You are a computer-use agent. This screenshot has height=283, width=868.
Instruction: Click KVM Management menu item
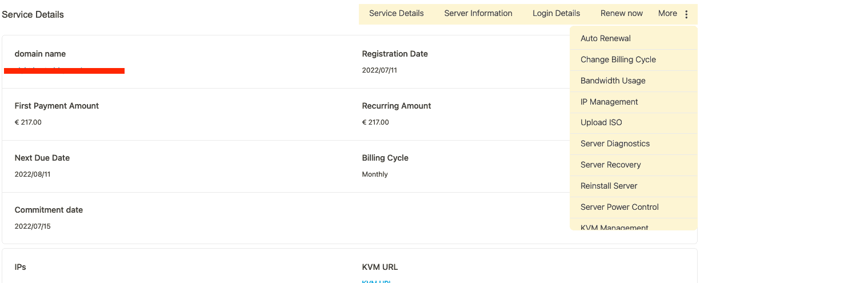point(614,227)
